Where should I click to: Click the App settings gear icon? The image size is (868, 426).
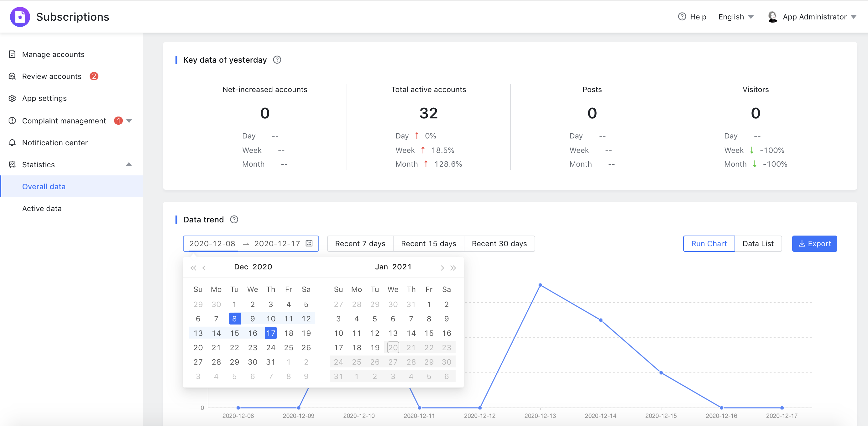click(12, 98)
